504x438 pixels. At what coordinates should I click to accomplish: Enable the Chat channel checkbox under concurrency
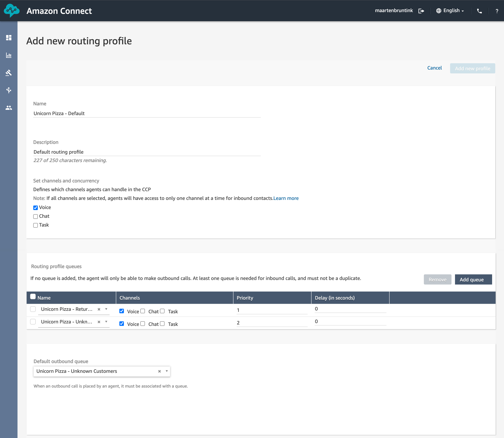point(35,217)
